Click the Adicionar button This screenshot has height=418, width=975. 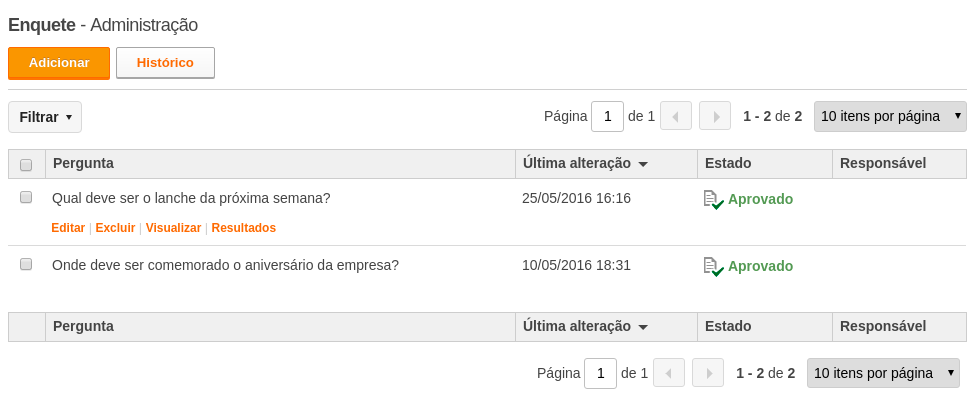point(59,63)
